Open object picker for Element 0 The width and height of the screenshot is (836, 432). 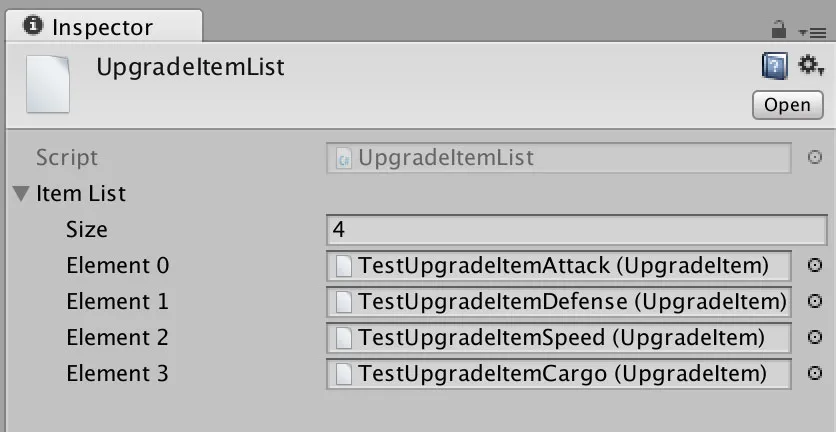(815, 265)
